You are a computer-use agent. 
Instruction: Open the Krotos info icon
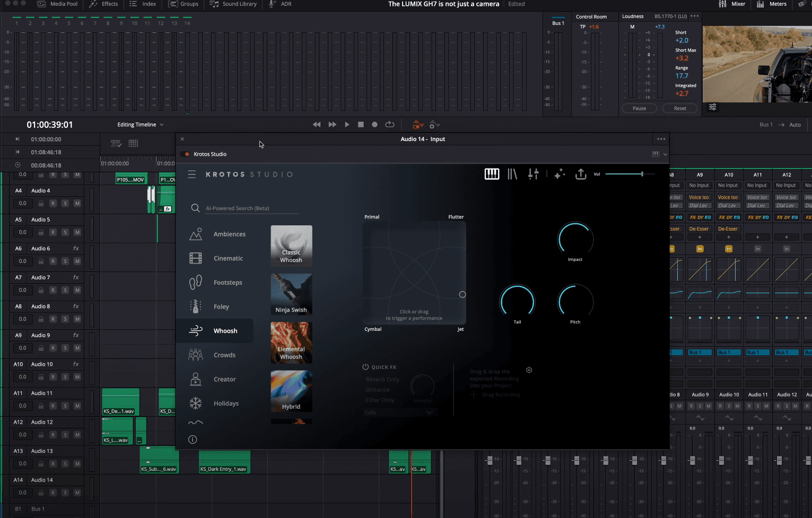pyautogui.click(x=193, y=440)
